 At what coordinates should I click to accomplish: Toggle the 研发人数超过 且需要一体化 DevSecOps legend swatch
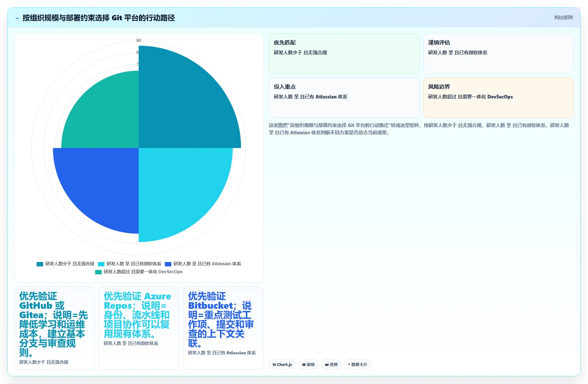click(x=98, y=272)
